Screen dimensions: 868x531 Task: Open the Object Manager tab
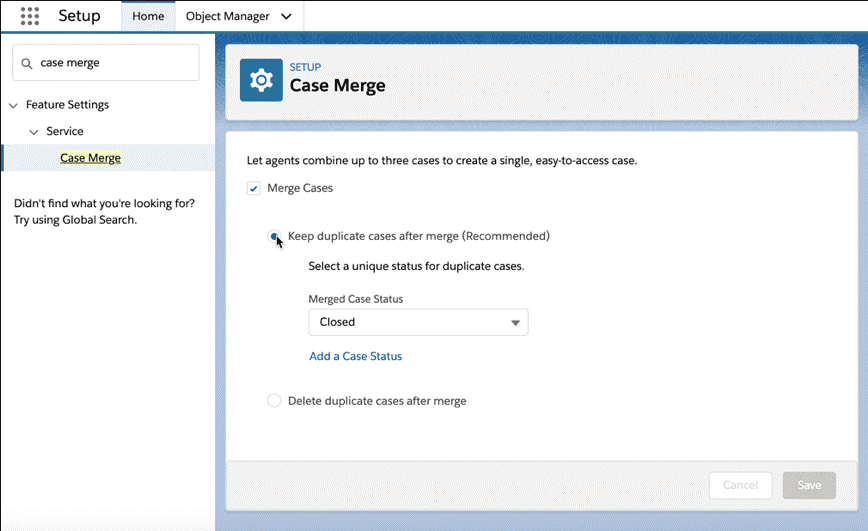tap(228, 16)
